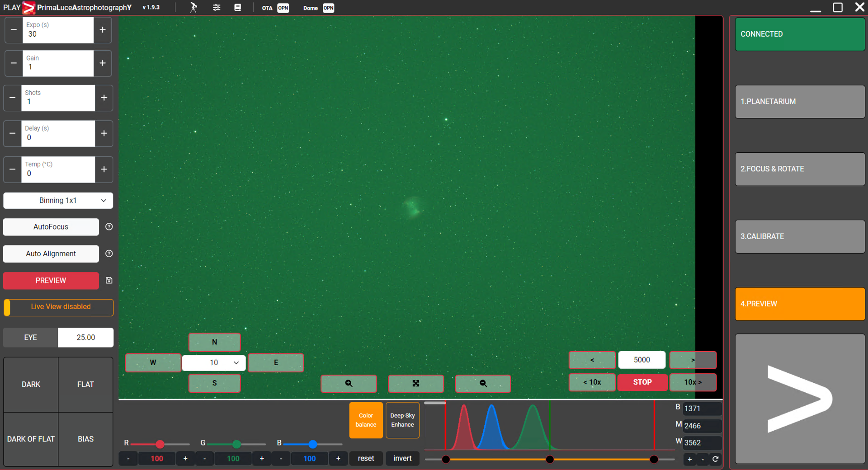This screenshot has height=470, width=868.
Task: Click the Expo (s) input field
Action: point(58,30)
